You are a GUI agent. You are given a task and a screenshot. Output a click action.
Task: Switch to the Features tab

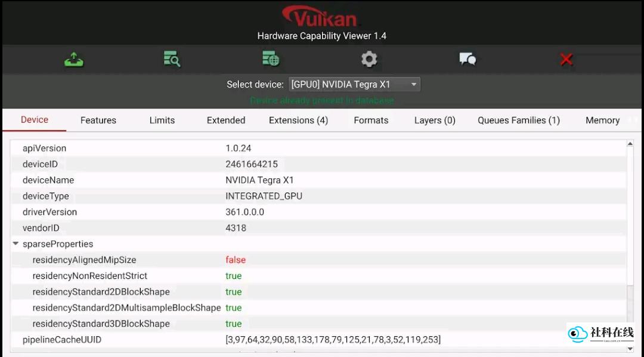(98, 120)
